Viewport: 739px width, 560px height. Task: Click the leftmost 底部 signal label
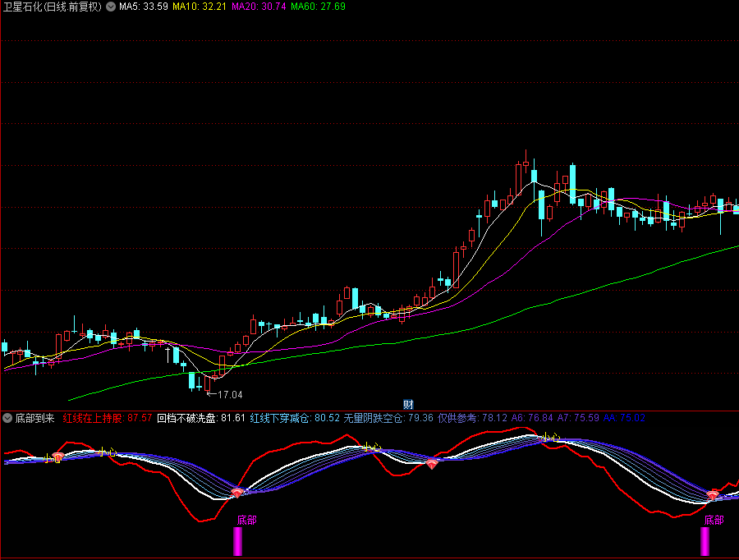246,520
